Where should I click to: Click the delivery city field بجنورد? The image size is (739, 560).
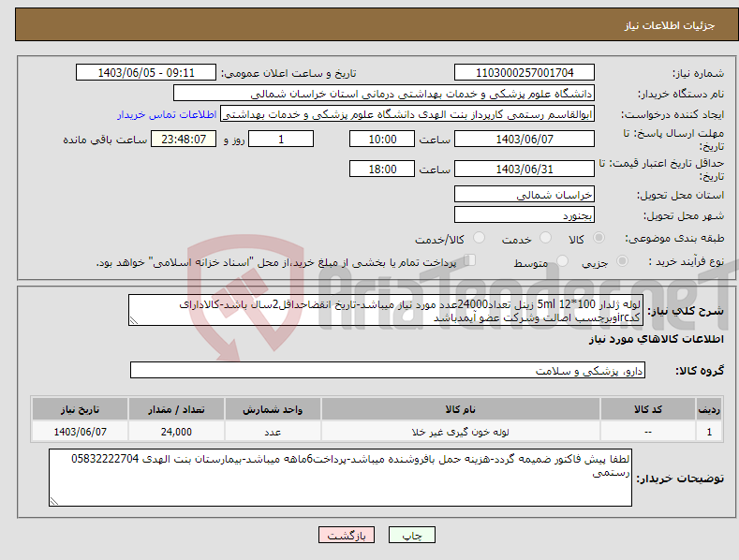525,215
